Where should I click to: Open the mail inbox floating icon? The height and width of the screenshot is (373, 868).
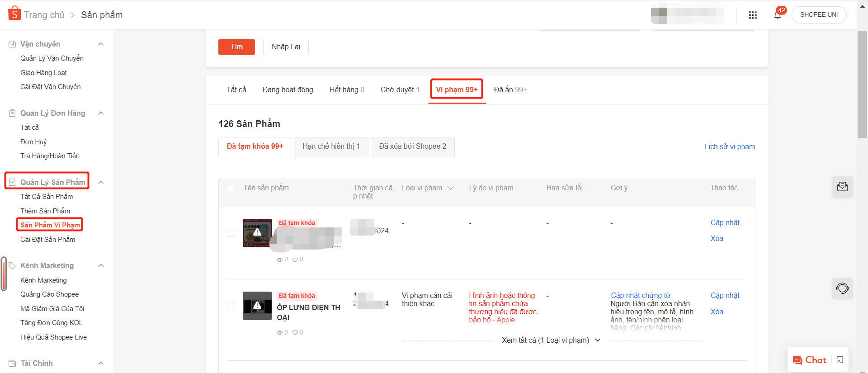[x=842, y=187]
